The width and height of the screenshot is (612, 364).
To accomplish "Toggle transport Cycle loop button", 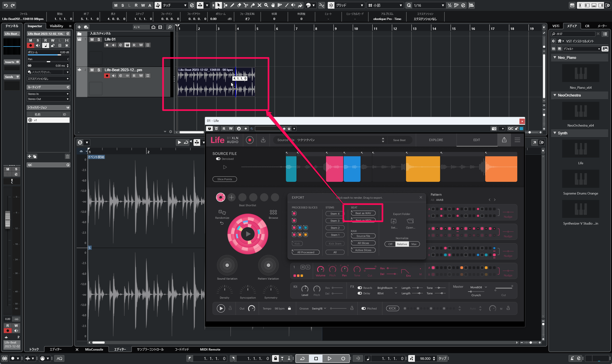I will tap(303, 358).
